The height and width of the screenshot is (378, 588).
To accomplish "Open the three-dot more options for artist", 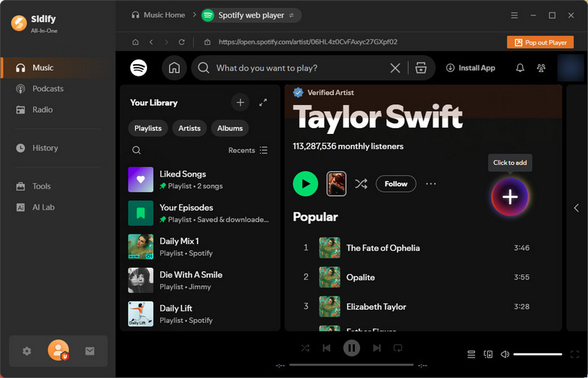I will (431, 184).
